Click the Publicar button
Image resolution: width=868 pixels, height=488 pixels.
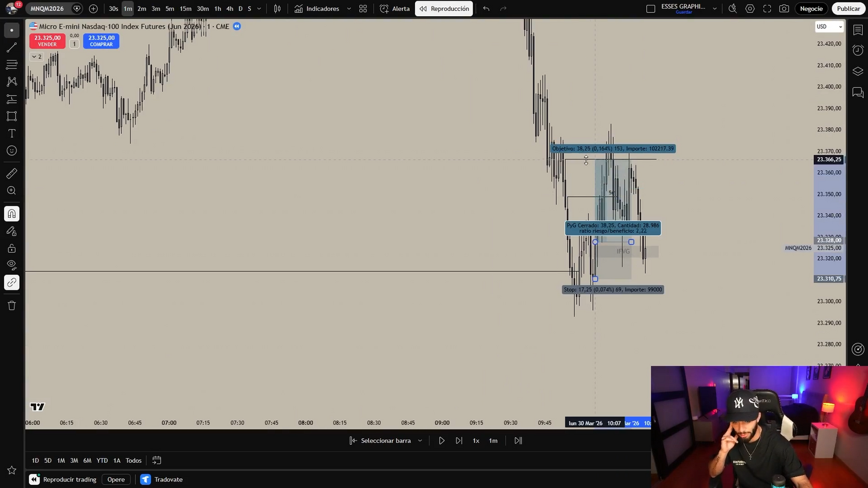(848, 8)
